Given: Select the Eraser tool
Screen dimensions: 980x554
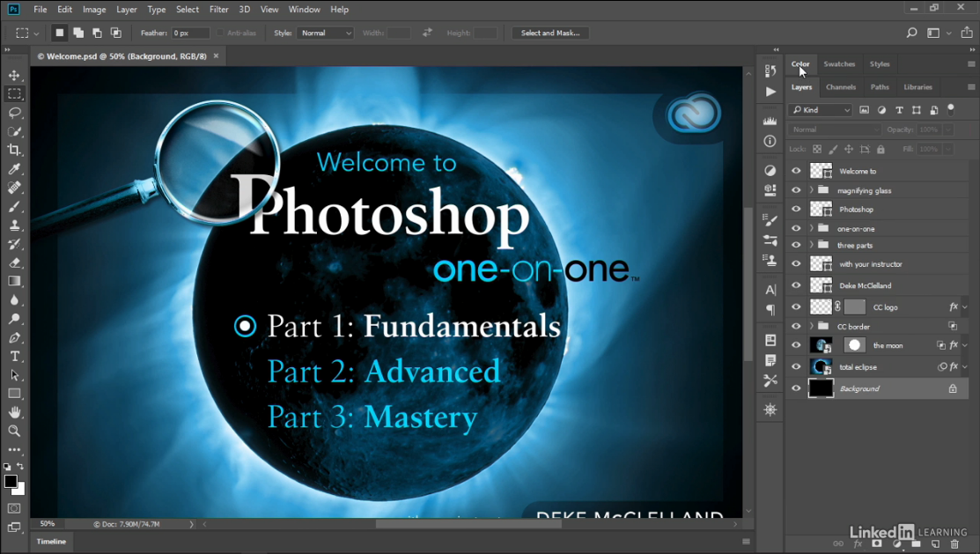Looking at the screenshot, I should pos(14,262).
